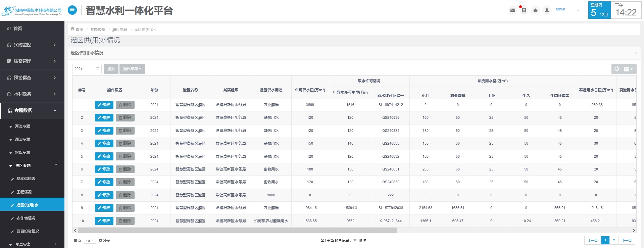The image size is (644, 248).
Task: Click 下一页 pagination button
Action: pos(627,240)
